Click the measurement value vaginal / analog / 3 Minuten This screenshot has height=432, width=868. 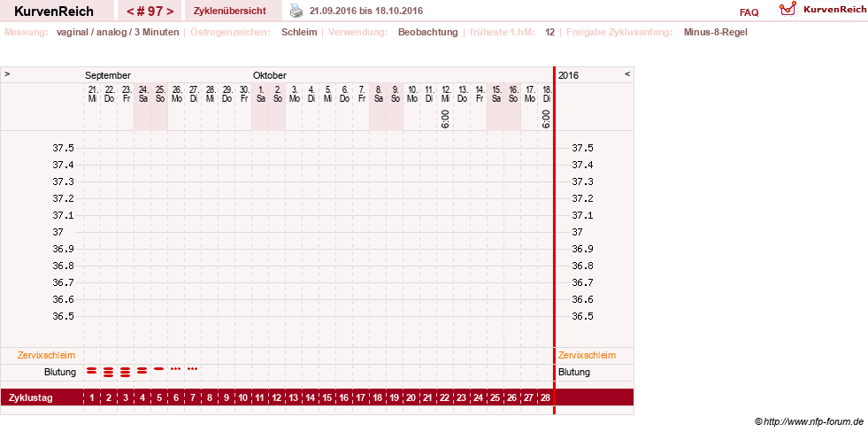click(x=118, y=32)
